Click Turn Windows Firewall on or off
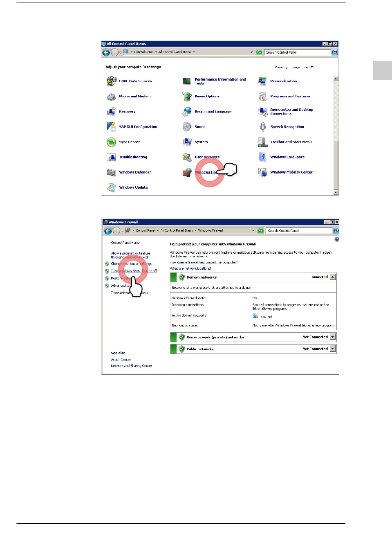 (134, 271)
